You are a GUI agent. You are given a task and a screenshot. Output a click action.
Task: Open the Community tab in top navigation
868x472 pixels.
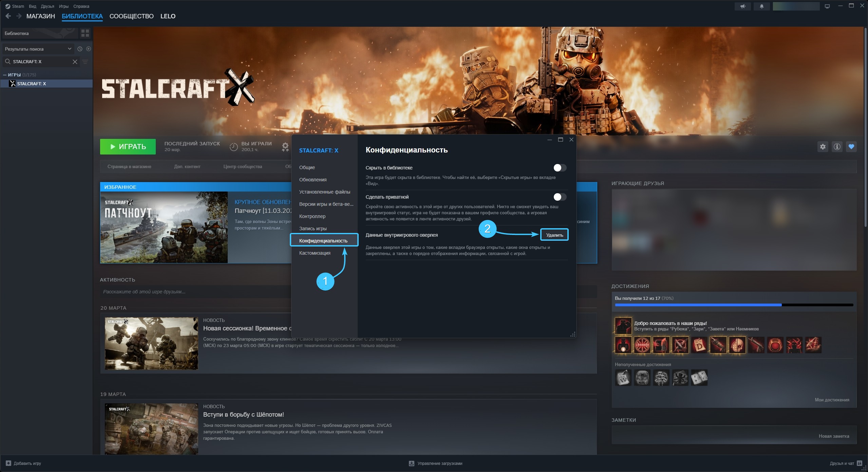(131, 16)
